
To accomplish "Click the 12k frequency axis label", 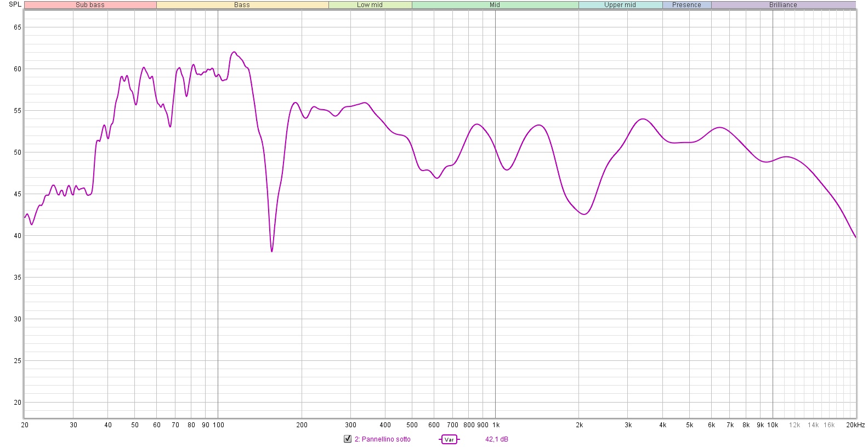I will [795, 425].
